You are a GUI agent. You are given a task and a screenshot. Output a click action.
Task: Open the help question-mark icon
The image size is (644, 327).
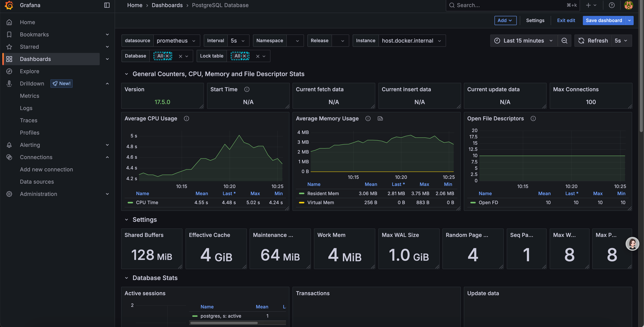[611, 5]
